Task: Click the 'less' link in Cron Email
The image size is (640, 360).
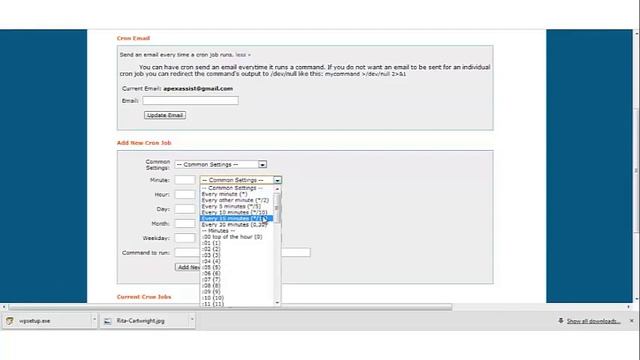Action: (241, 55)
